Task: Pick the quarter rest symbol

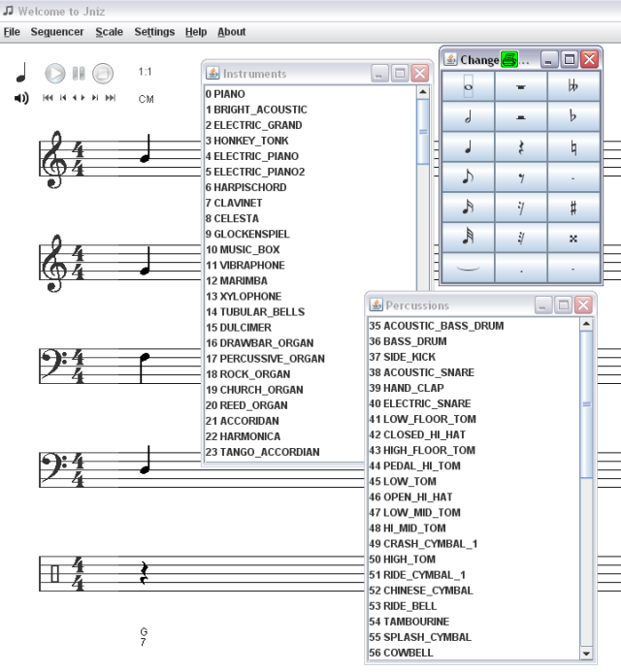Action: [x=521, y=147]
